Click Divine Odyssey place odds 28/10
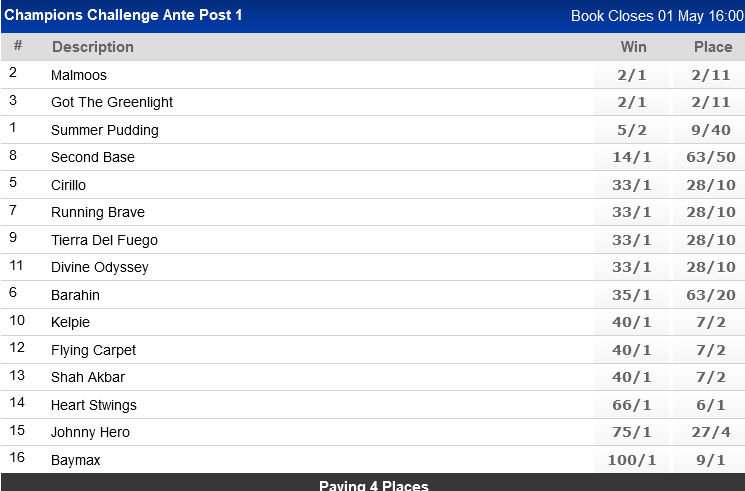Screen dimensions: 745x491 pos(711,267)
